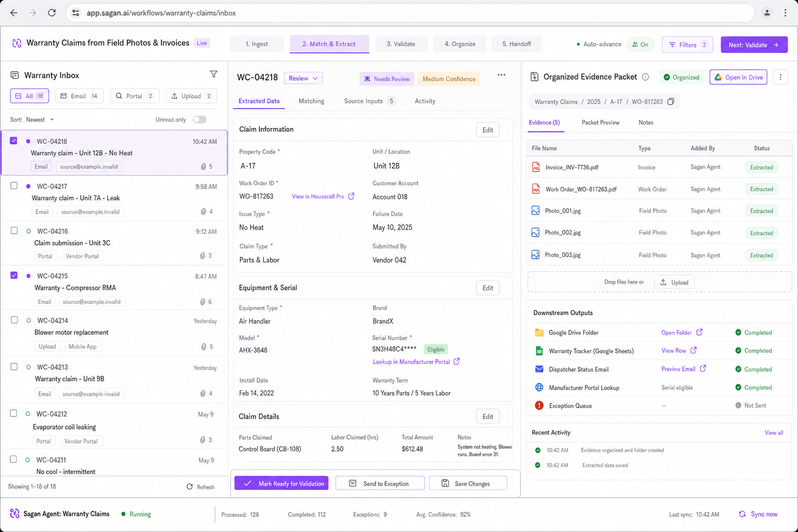Click the Warranty Inbox filter funnel icon
The height and width of the screenshot is (532, 798).
tap(214, 74)
